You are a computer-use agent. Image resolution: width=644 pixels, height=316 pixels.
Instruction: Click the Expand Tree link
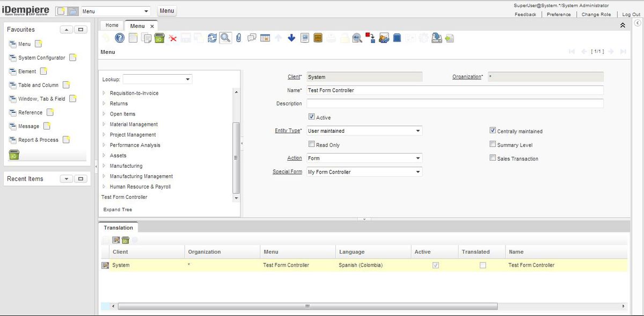pyautogui.click(x=118, y=210)
